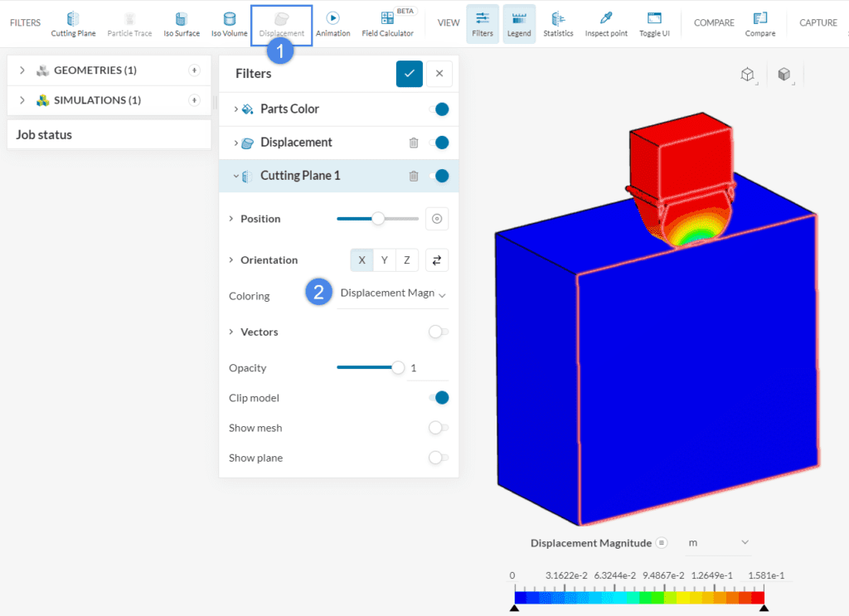
Task: Open the Field Calculator
Action: (x=387, y=24)
